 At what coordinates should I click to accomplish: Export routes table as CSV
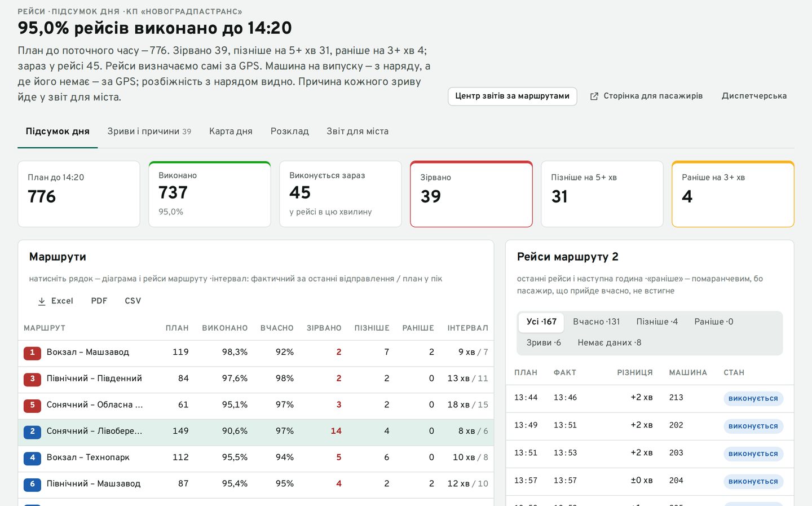point(133,301)
